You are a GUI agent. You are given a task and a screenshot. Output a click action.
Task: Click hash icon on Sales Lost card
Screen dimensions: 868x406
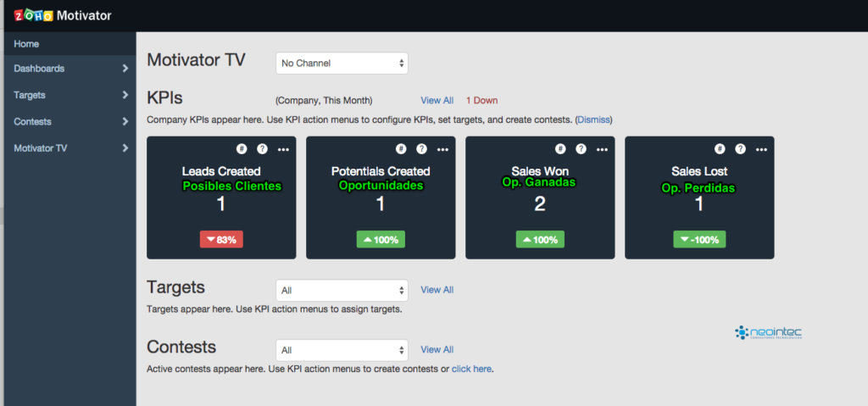coord(720,148)
